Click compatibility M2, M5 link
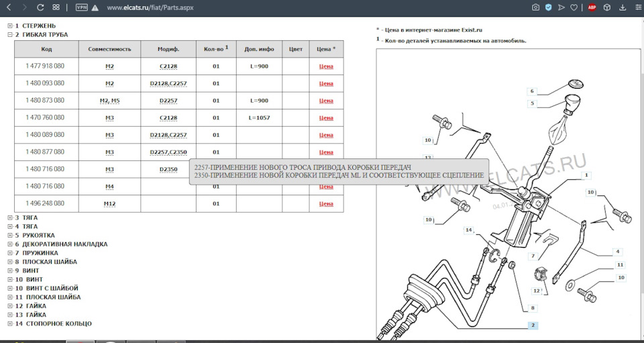The height and width of the screenshot is (343, 644). (x=109, y=101)
